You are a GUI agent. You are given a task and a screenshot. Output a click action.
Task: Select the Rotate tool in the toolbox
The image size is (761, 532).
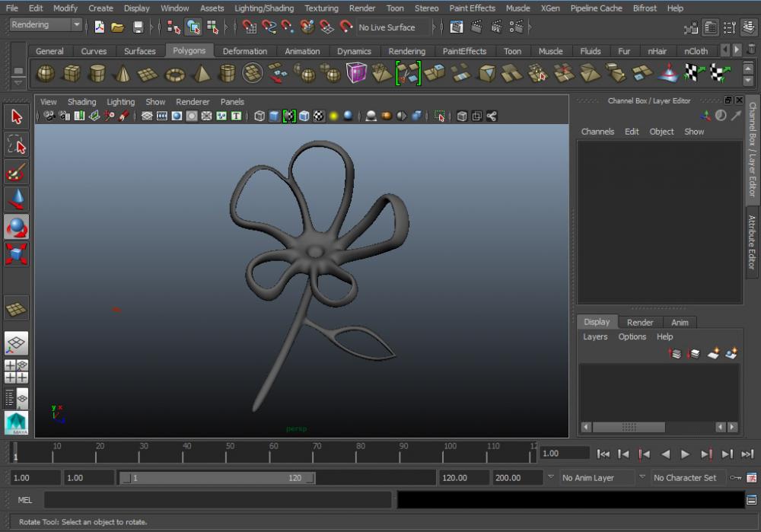tap(17, 227)
